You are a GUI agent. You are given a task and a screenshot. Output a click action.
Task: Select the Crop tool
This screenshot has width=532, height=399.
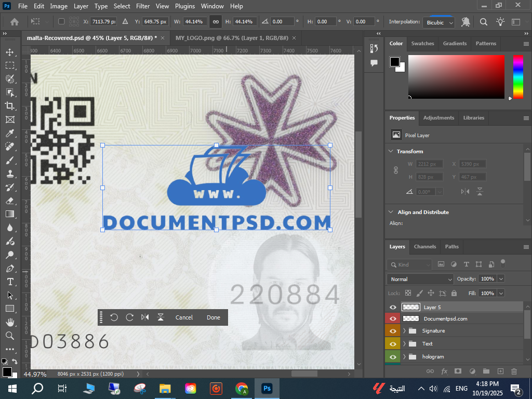10,106
